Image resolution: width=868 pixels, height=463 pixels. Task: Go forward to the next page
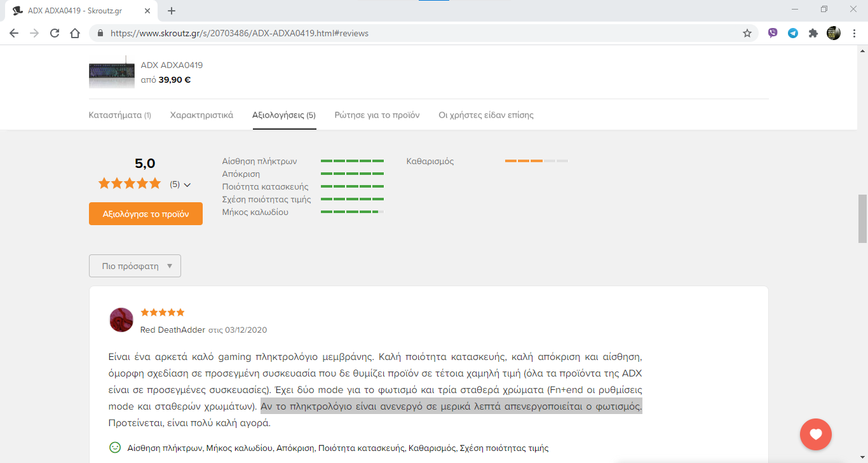point(34,33)
